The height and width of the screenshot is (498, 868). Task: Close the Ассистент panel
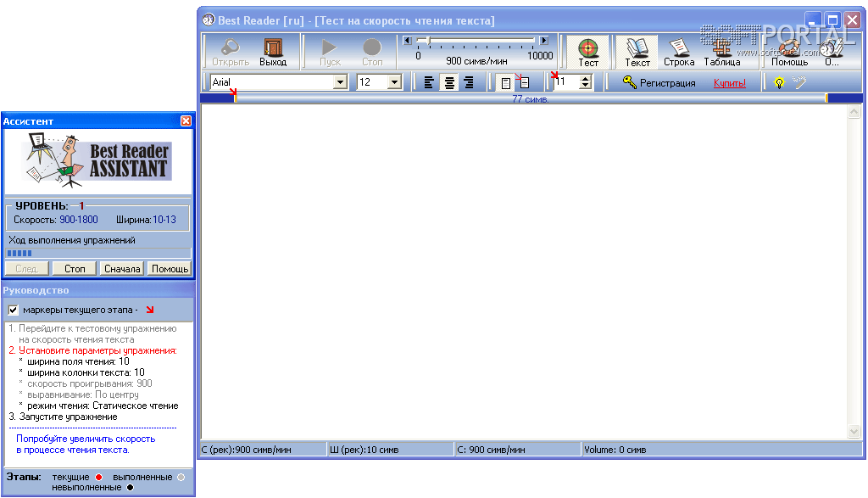(x=186, y=120)
